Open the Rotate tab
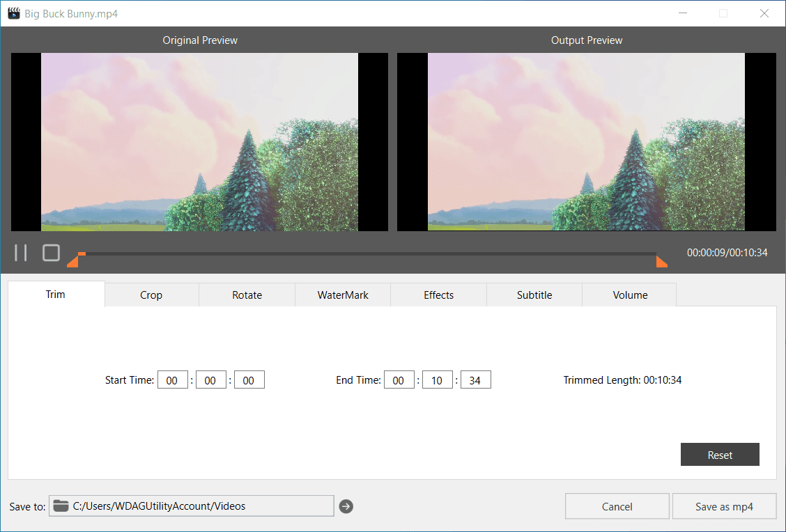The image size is (786, 532). pos(247,295)
